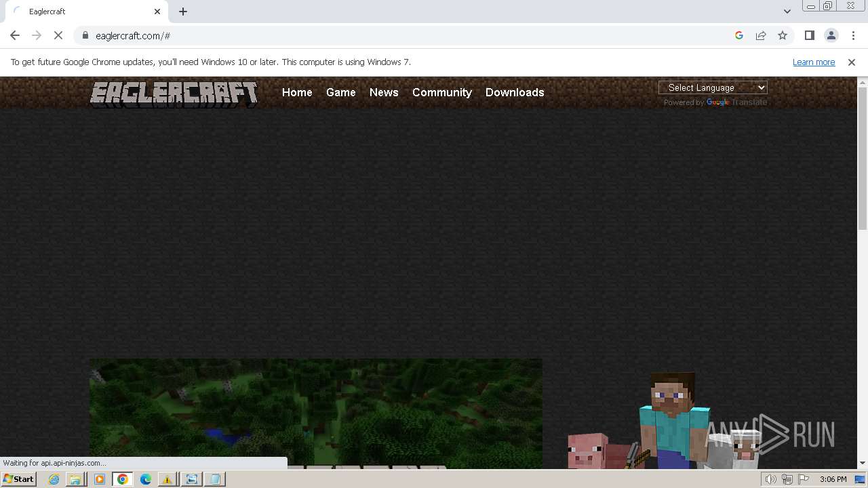The height and width of the screenshot is (488, 868).
Task: Open the Downloads menu item
Action: tap(515, 92)
